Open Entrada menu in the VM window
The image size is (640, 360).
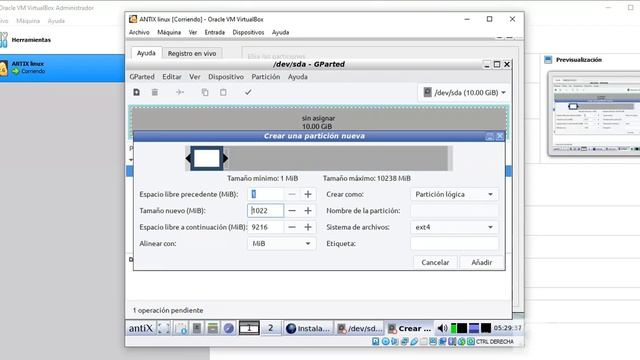coord(215,32)
